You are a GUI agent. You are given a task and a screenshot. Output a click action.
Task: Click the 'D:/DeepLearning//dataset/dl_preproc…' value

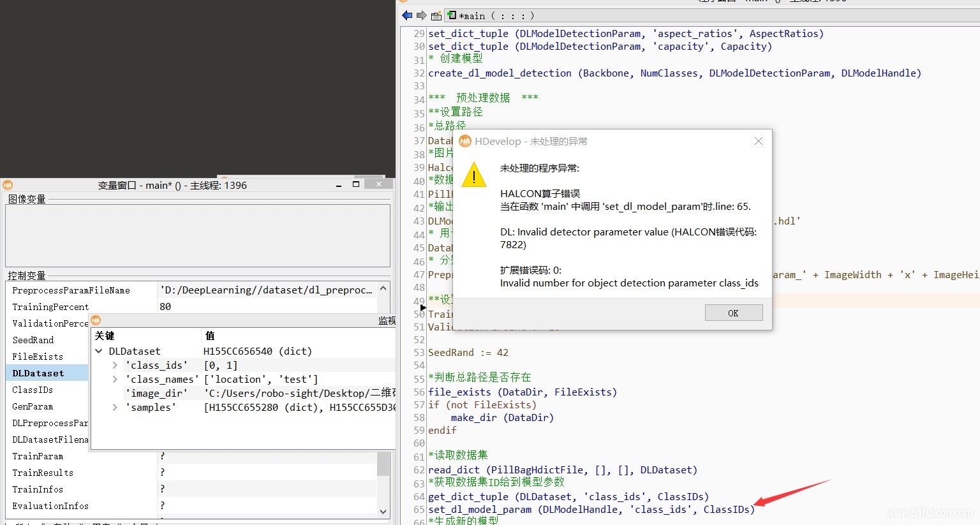pos(266,290)
